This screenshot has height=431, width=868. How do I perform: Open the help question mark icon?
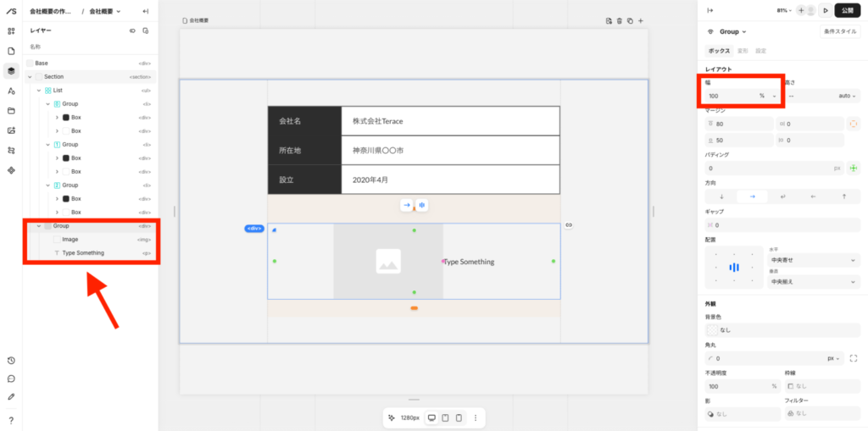pyautogui.click(x=11, y=420)
